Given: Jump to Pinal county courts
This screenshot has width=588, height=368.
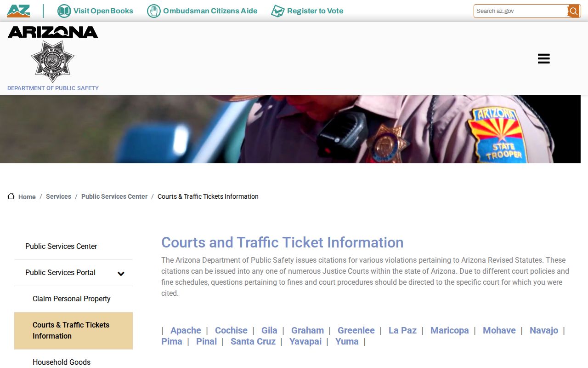Looking at the screenshot, I should point(206,341).
